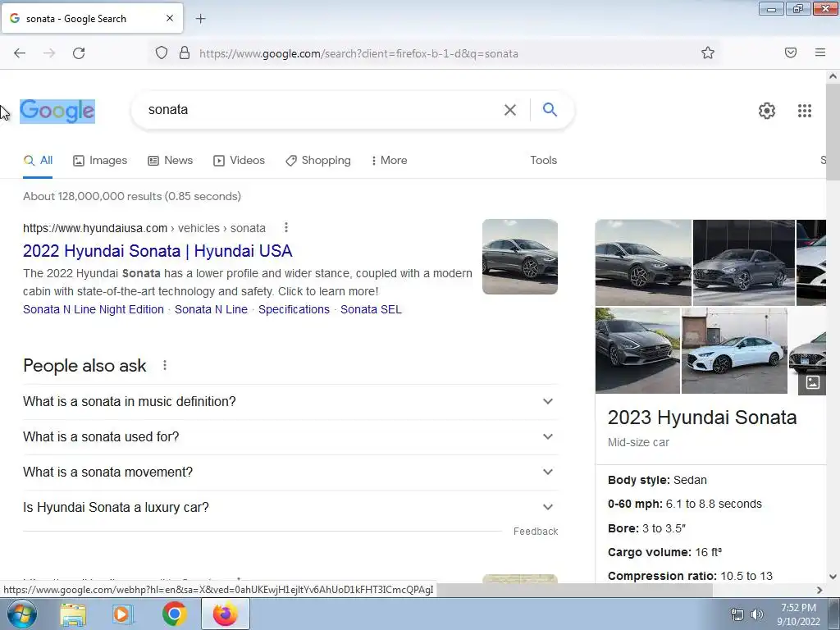Open the Tools search options

(543, 160)
